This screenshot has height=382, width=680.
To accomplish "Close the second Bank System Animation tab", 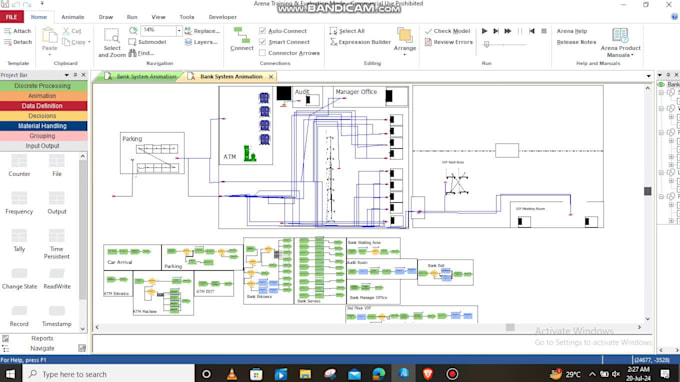I will [x=271, y=77].
